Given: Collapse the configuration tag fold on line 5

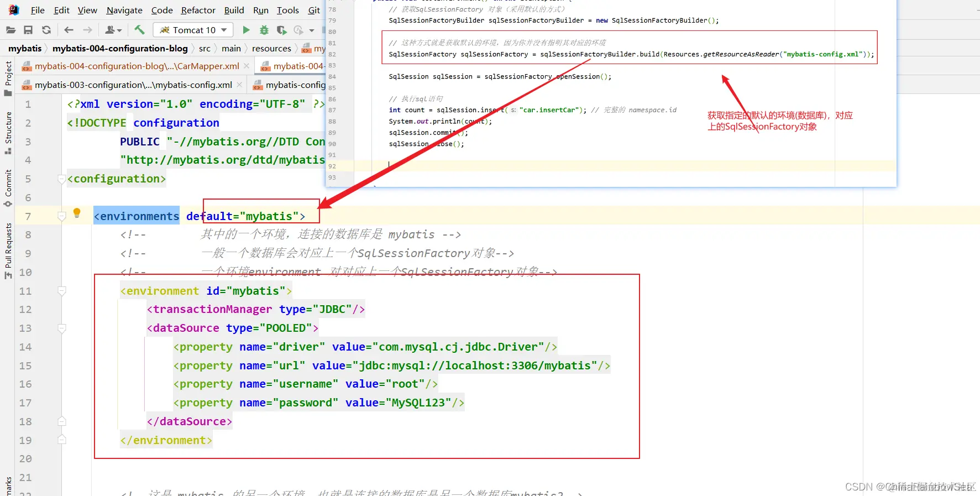Looking at the screenshot, I should point(62,179).
